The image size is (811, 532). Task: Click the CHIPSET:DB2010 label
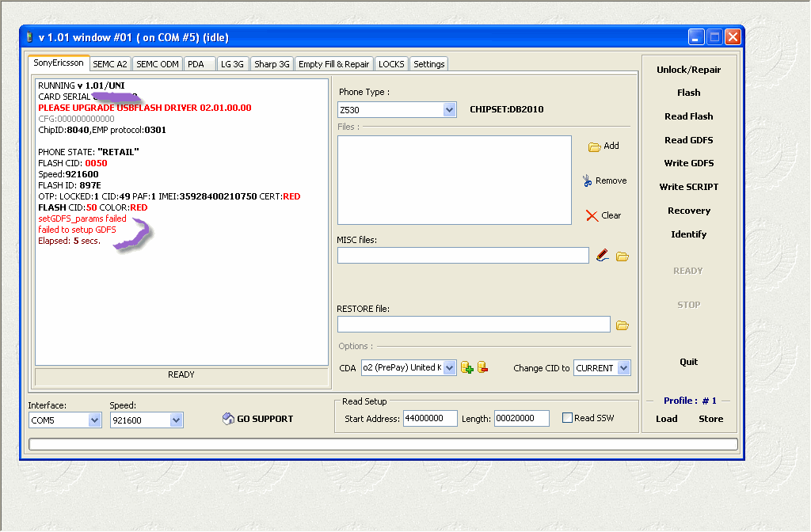(506, 109)
